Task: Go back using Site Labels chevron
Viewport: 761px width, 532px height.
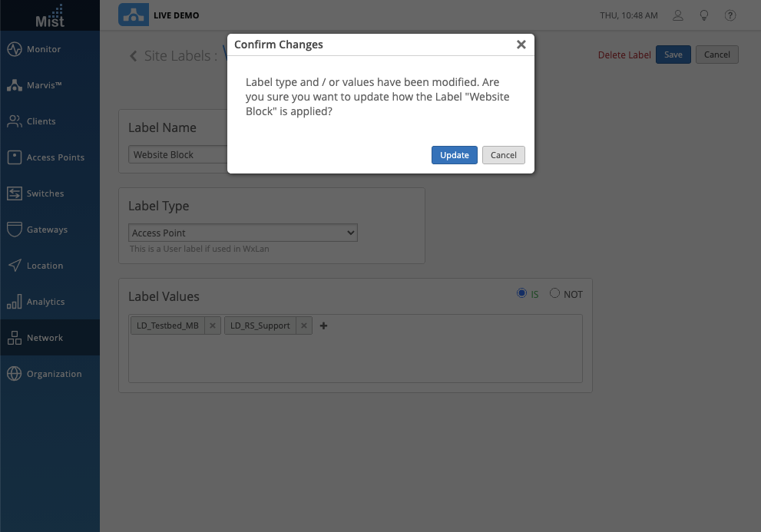Action: coord(134,56)
